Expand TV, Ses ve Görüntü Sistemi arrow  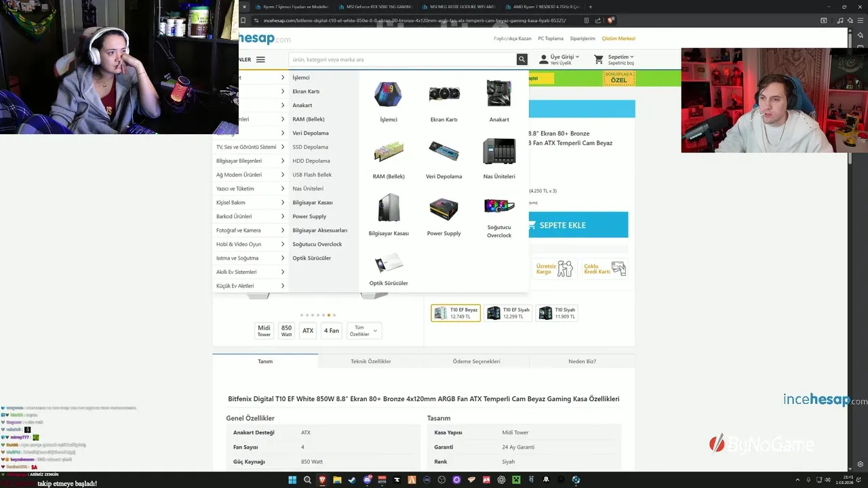pos(283,147)
